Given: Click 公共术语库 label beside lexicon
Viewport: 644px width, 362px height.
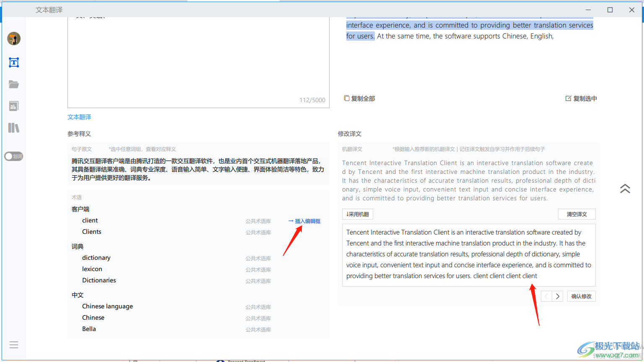Looking at the screenshot, I should click(258, 270).
